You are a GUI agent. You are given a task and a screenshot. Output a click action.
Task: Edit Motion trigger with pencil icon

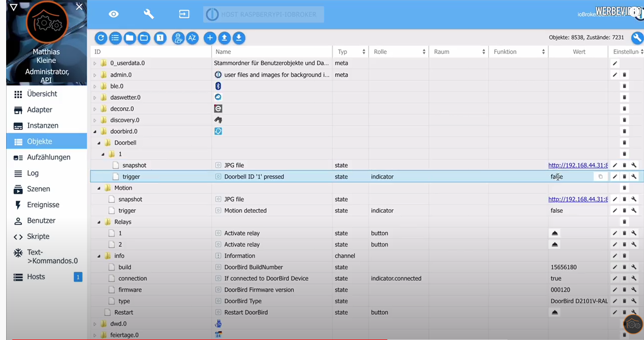[615, 211]
